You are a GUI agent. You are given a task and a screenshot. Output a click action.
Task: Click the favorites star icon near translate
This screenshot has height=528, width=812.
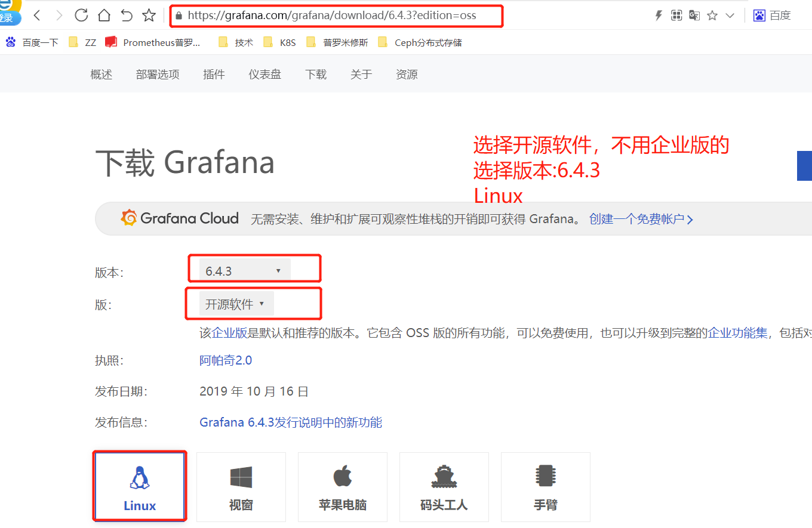(x=712, y=16)
